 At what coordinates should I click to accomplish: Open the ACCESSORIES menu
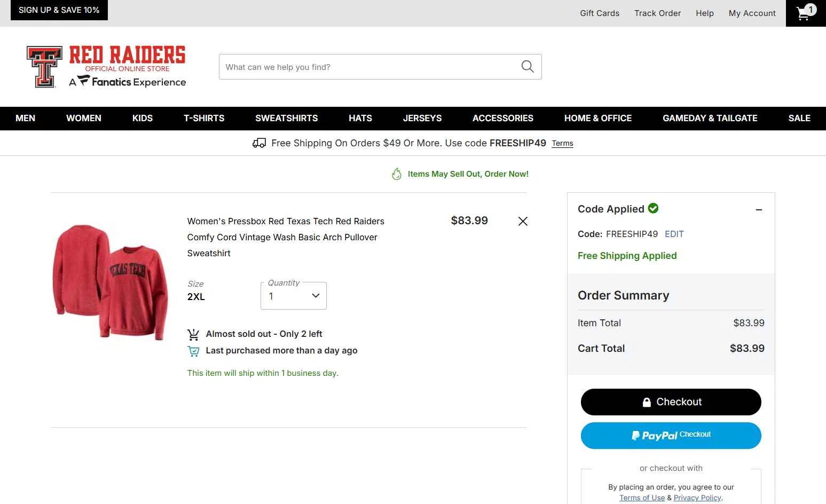(x=503, y=118)
